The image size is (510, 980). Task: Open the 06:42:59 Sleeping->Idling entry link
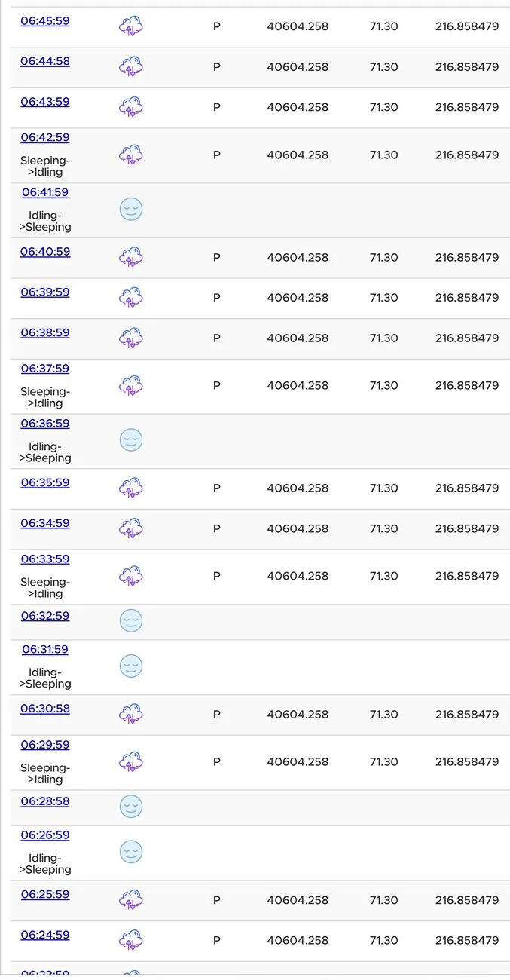[45, 138]
